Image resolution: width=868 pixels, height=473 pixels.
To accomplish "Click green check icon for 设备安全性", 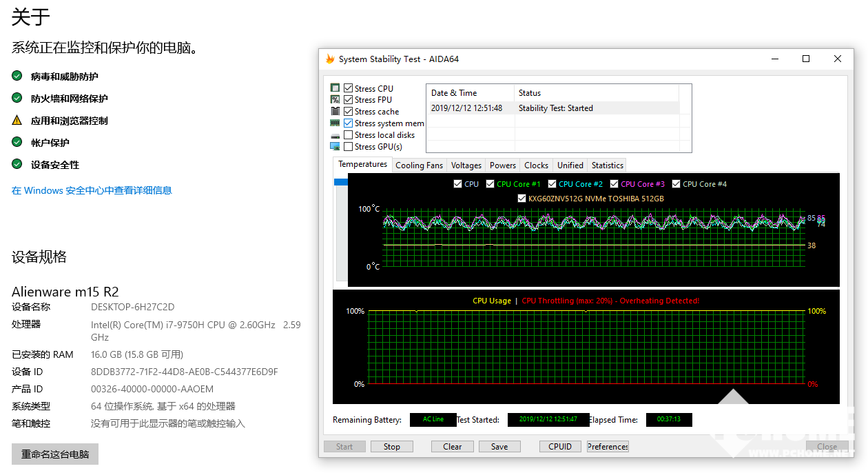I will [17, 164].
